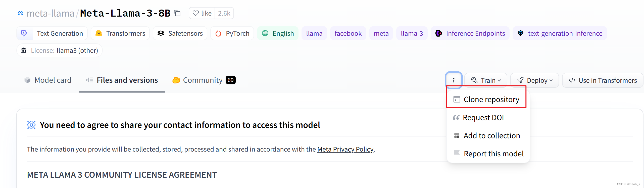Viewport: 644px width, 188px height.
Task: Expand the Train dropdown
Action: coord(486,80)
